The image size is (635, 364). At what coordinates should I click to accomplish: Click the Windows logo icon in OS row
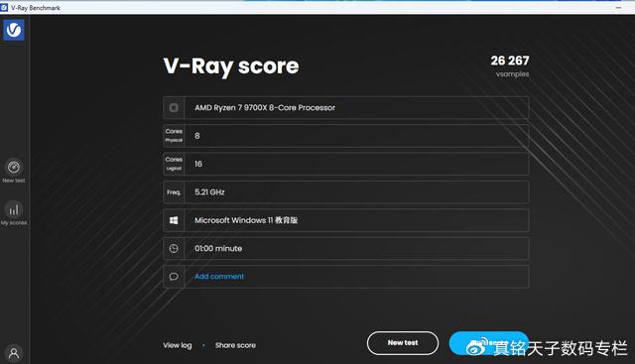174,220
